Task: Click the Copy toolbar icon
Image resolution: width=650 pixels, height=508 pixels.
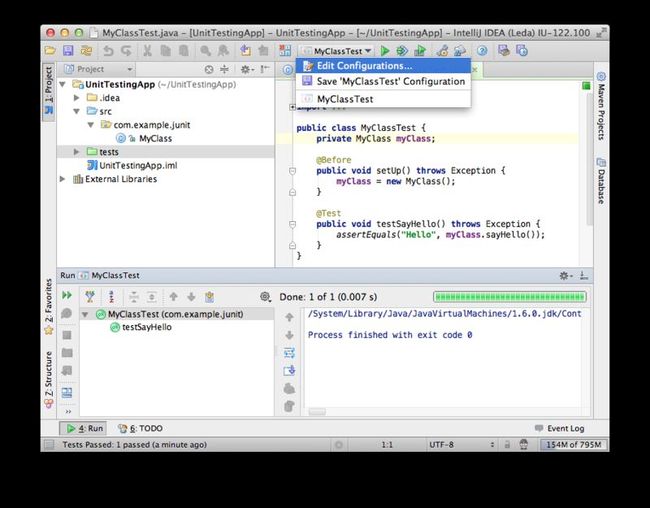Action: (165, 51)
